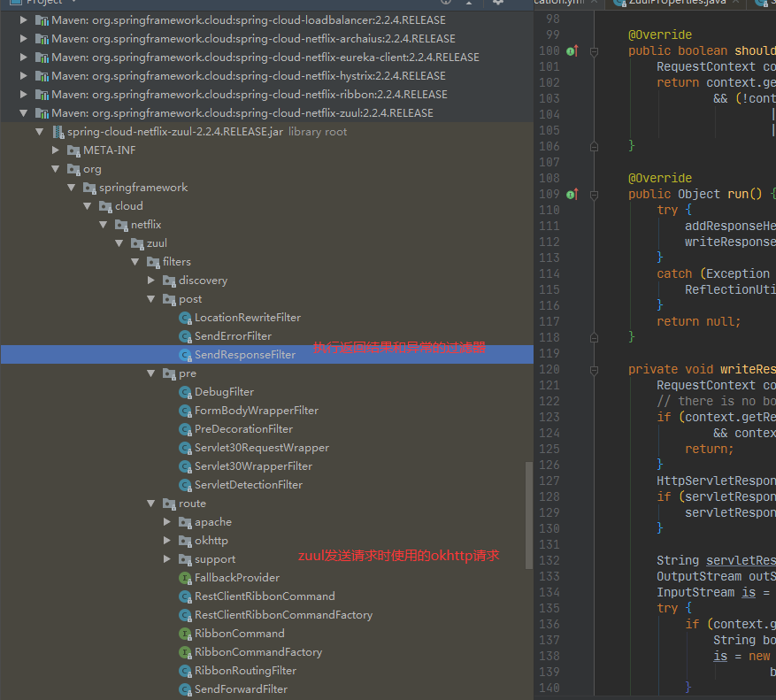Click override gutter icon on line 109

572,194
